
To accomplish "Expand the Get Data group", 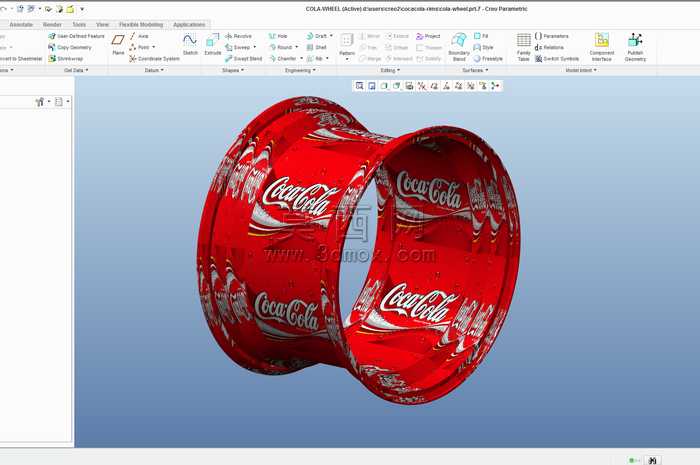I will tap(76, 70).
